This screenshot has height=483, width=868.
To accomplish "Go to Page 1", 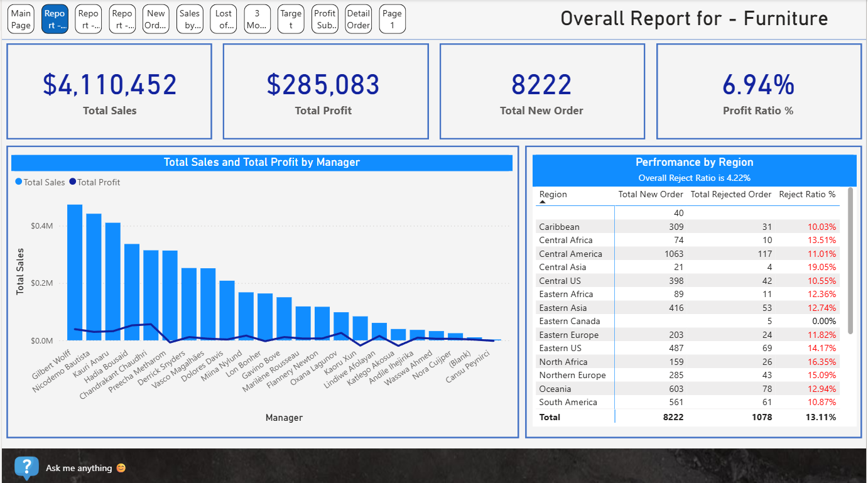I will (x=392, y=18).
